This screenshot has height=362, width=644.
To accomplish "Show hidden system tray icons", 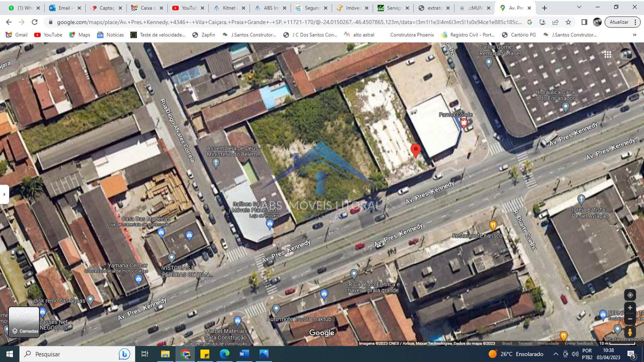I will coord(555,354).
